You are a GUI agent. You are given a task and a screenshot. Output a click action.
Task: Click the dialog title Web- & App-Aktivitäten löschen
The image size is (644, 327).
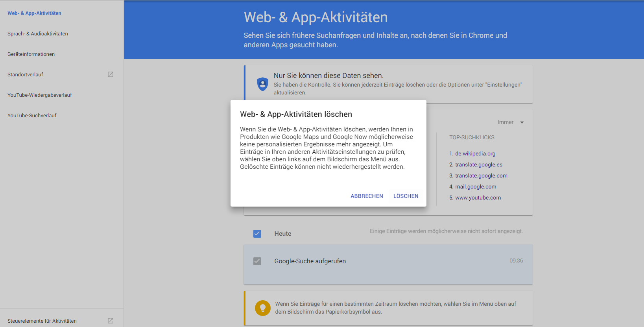[x=296, y=114]
